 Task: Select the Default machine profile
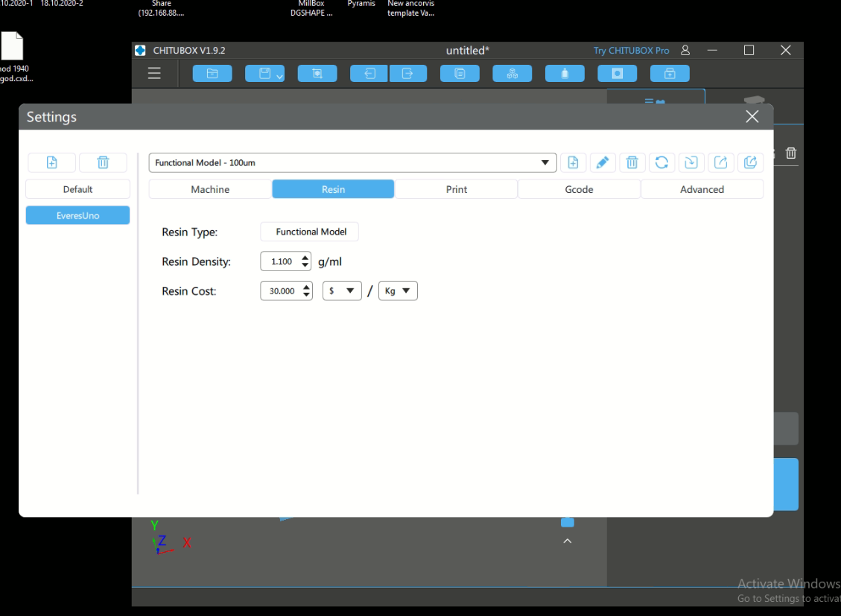[x=77, y=189]
